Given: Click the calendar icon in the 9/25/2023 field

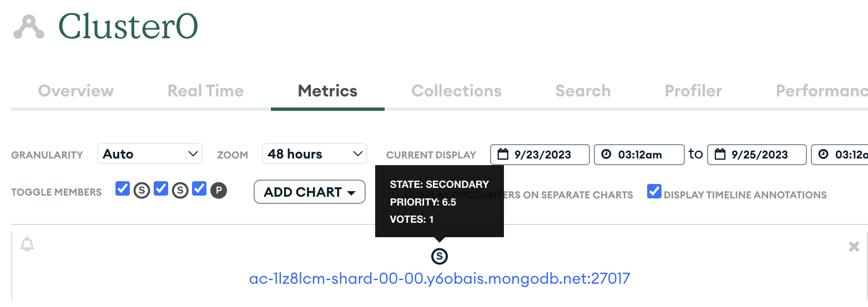Looking at the screenshot, I should 720,155.
